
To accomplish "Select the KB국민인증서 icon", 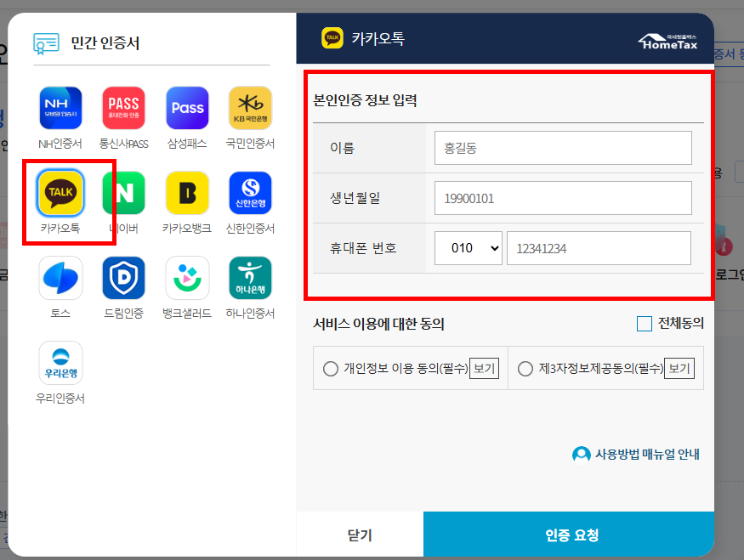I will pyautogui.click(x=251, y=107).
